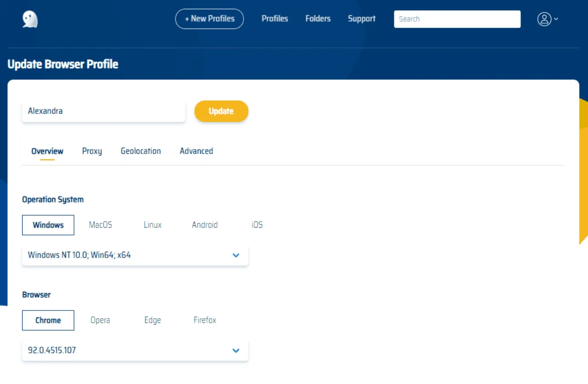This screenshot has height=384, width=588.
Task: Select Windows operating system option
Action: [x=48, y=225]
